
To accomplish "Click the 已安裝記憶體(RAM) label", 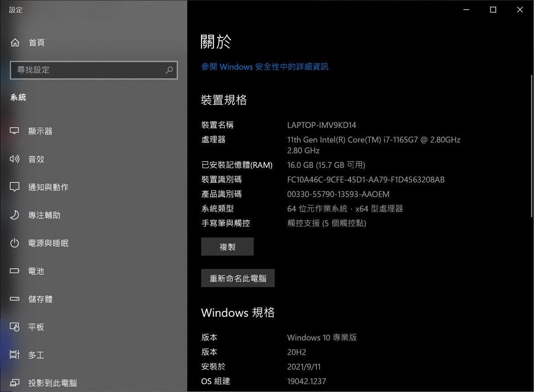I will tap(237, 165).
